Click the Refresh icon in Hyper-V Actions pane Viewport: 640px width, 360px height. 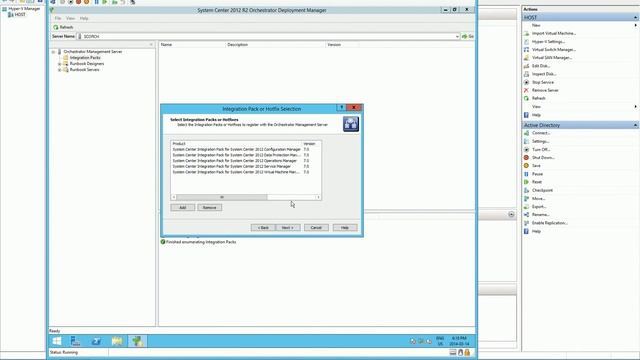pos(526,98)
